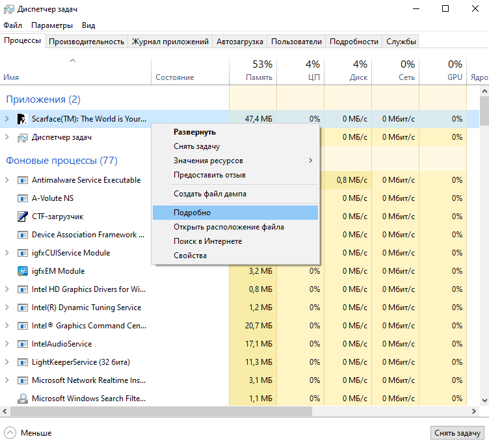
Task: Choose Свойства in context menu
Action: pyautogui.click(x=235, y=256)
